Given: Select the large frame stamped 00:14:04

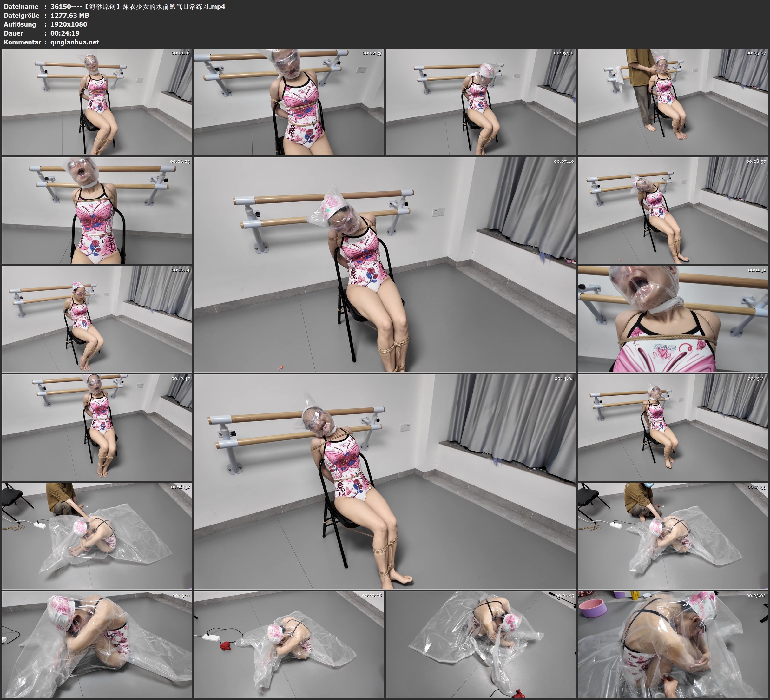Looking at the screenshot, I should click(x=385, y=481).
